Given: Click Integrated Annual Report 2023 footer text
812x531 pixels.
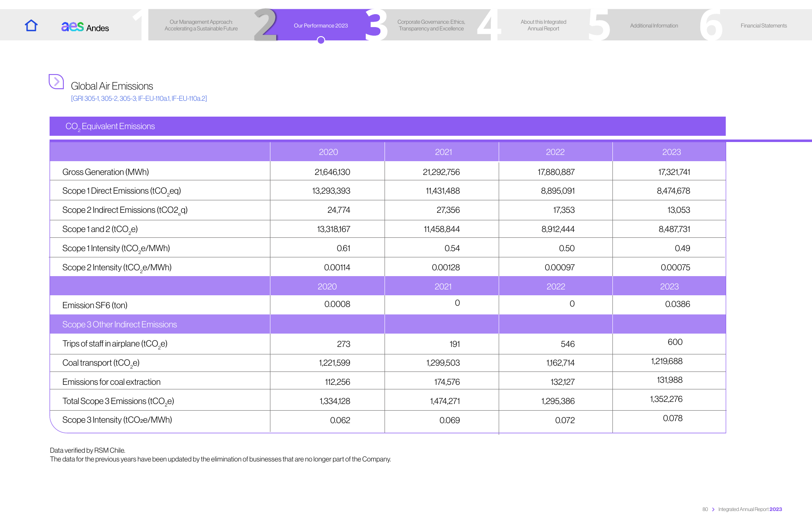Looking at the screenshot, I should (750, 509).
